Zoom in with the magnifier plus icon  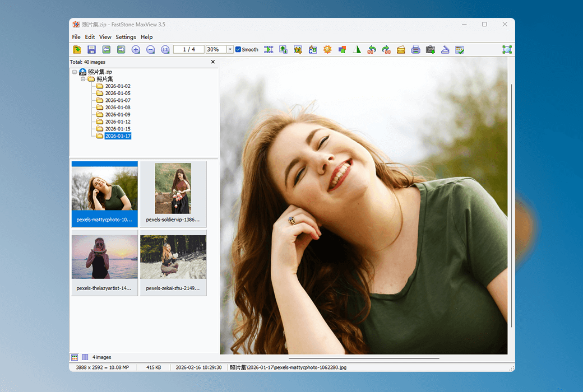pos(135,49)
